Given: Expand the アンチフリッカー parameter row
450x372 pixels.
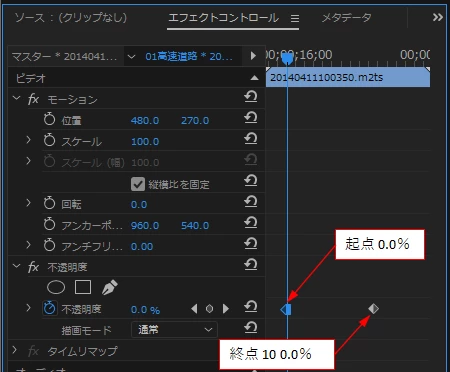Looking at the screenshot, I should (28, 245).
